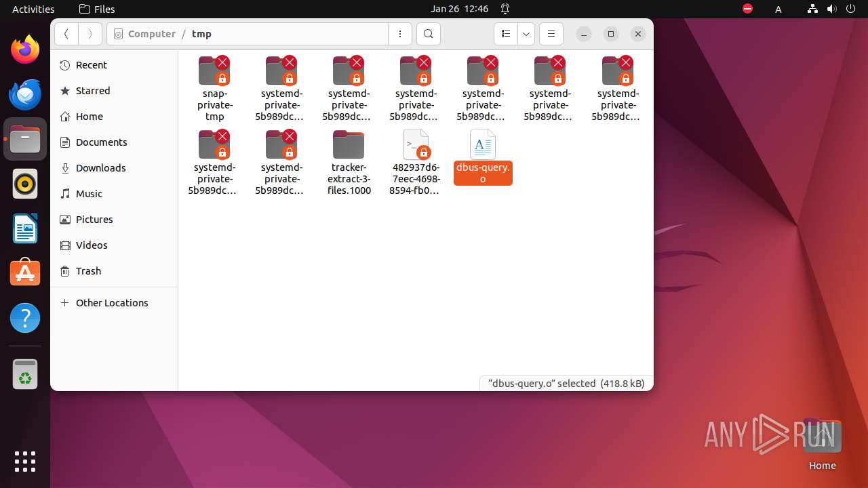Open the Trash icon in the dock

25,374
